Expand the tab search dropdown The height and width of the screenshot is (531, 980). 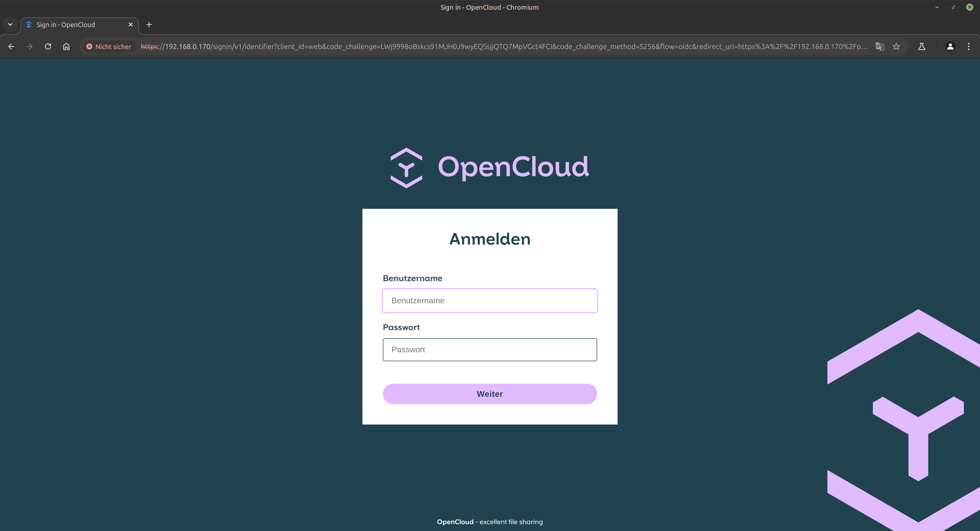point(10,25)
